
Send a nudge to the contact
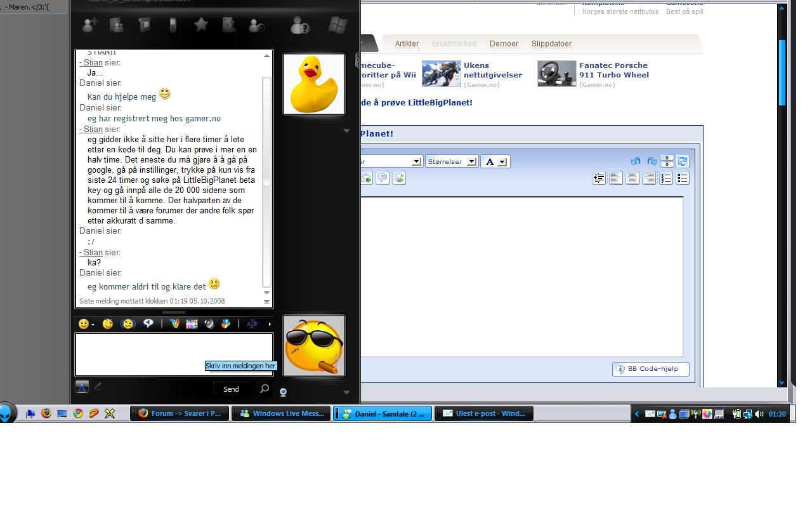[128, 324]
